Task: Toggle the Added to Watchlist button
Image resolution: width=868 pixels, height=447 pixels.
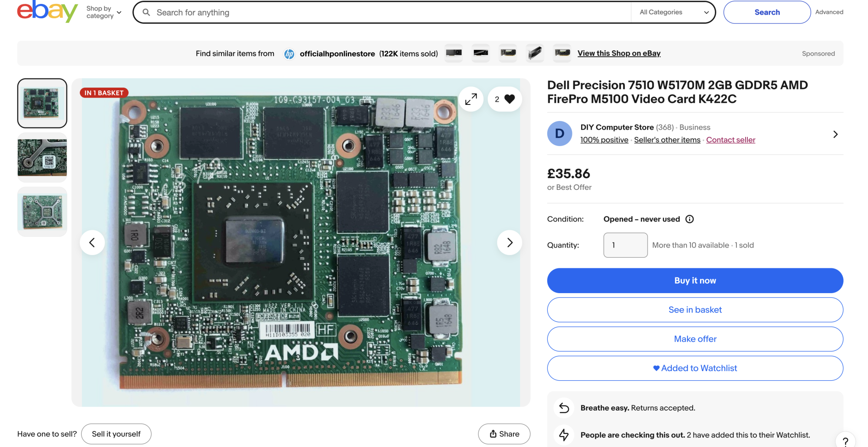Action: (695, 368)
